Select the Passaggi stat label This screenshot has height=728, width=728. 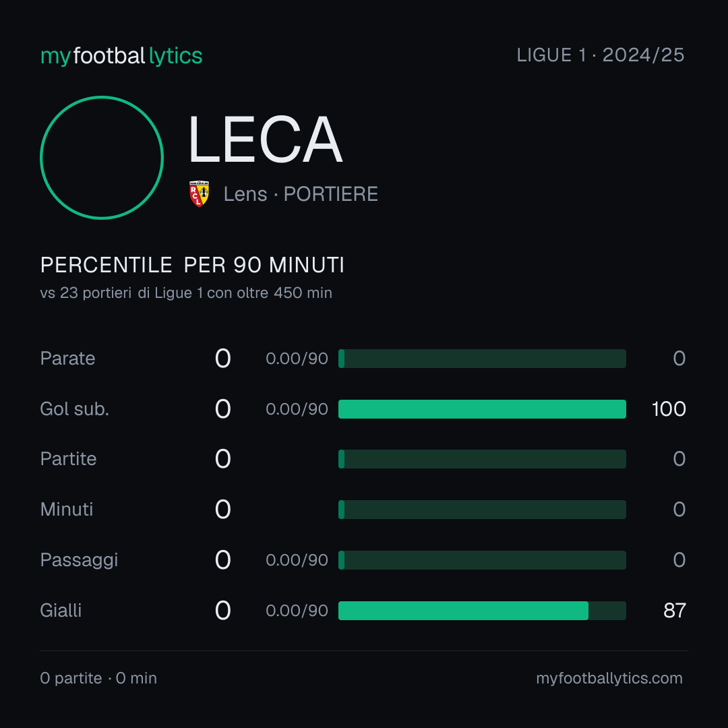click(x=79, y=560)
